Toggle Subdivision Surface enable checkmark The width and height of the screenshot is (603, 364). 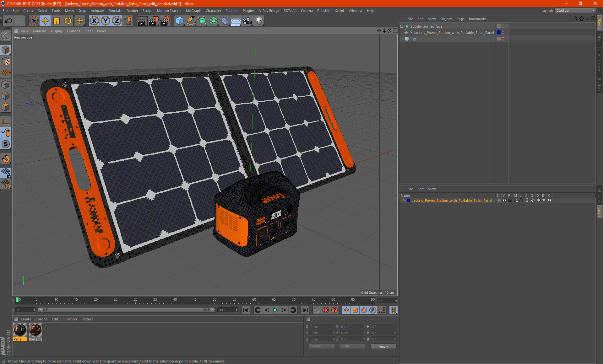pyautogui.click(x=506, y=26)
